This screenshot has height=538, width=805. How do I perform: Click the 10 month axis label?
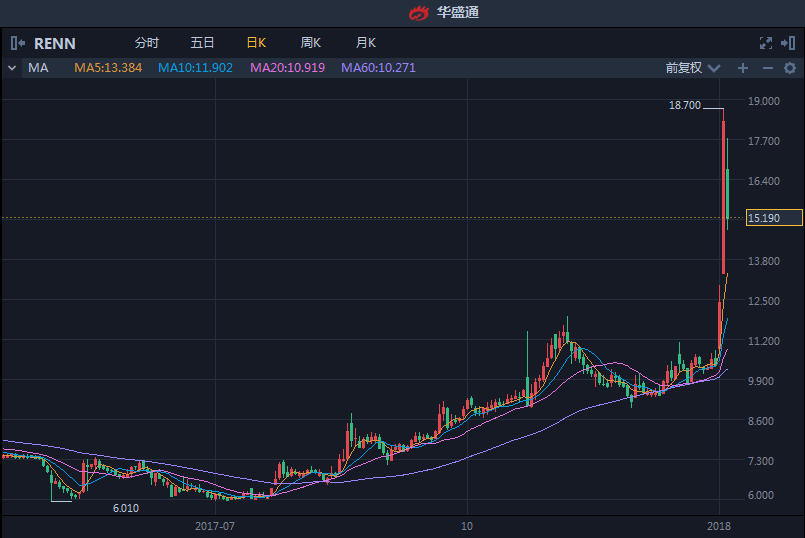(x=466, y=526)
